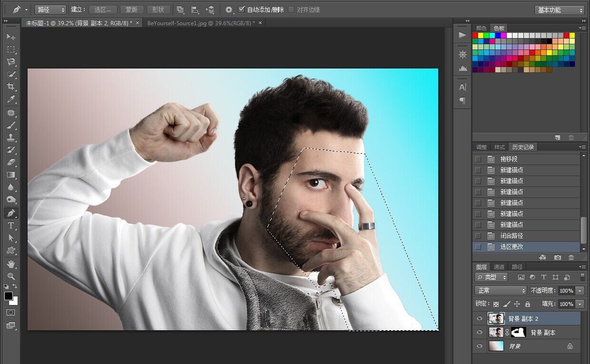Open path arrangement options
Screen dimensions: 590x364
[x=210, y=10]
